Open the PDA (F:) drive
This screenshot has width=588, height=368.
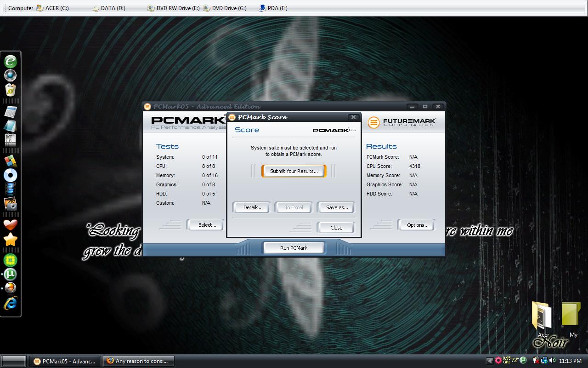tap(273, 8)
